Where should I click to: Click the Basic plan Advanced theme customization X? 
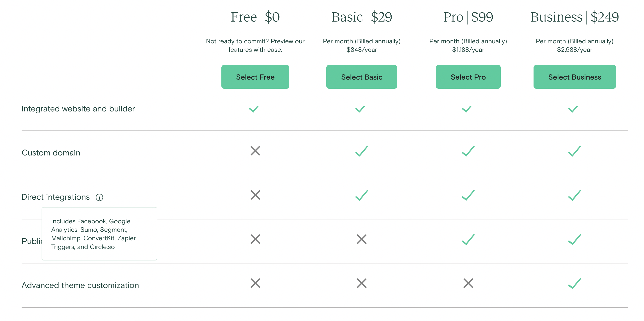pyautogui.click(x=362, y=283)
